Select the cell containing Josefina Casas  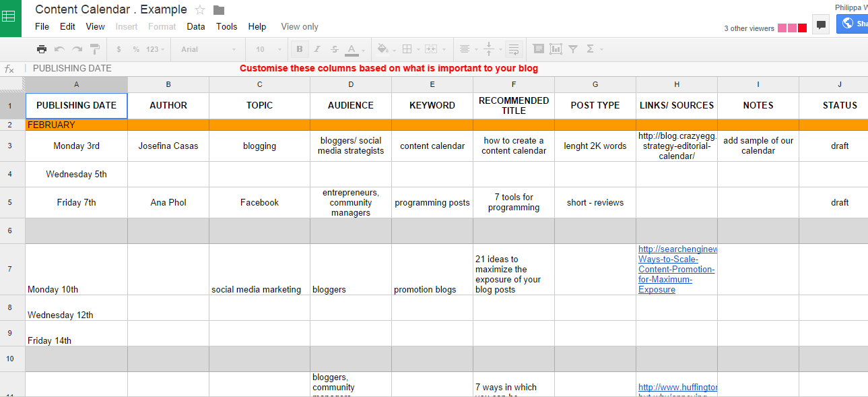coord(168,146)
